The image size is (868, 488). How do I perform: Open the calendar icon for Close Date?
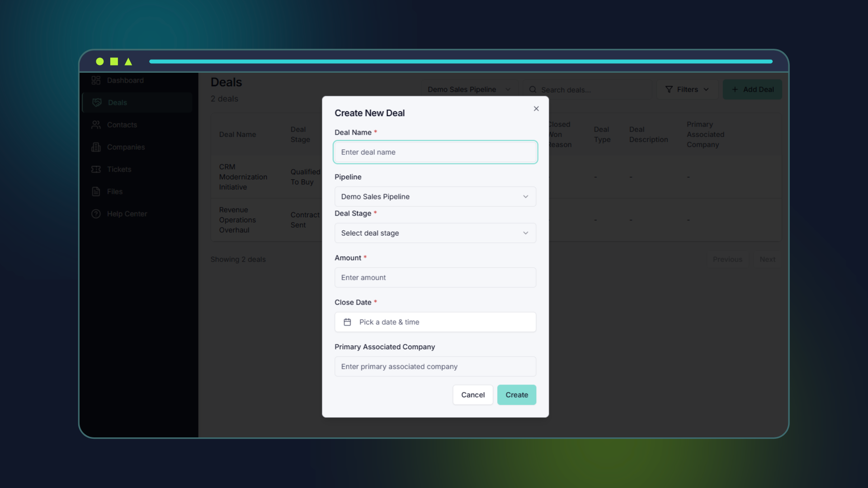[347, 322]
